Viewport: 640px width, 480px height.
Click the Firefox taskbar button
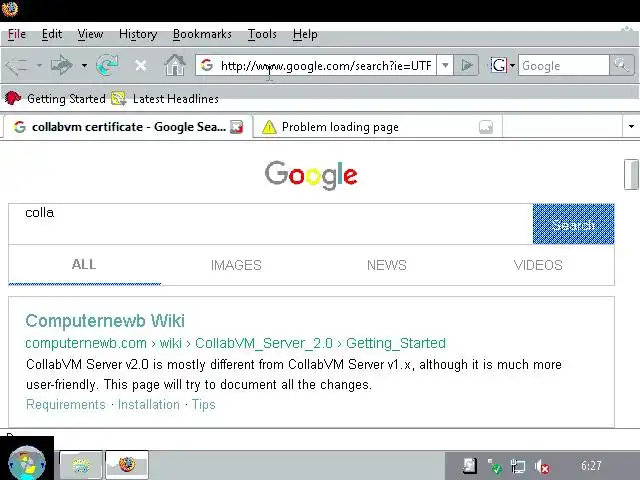(x=127, y=465)
